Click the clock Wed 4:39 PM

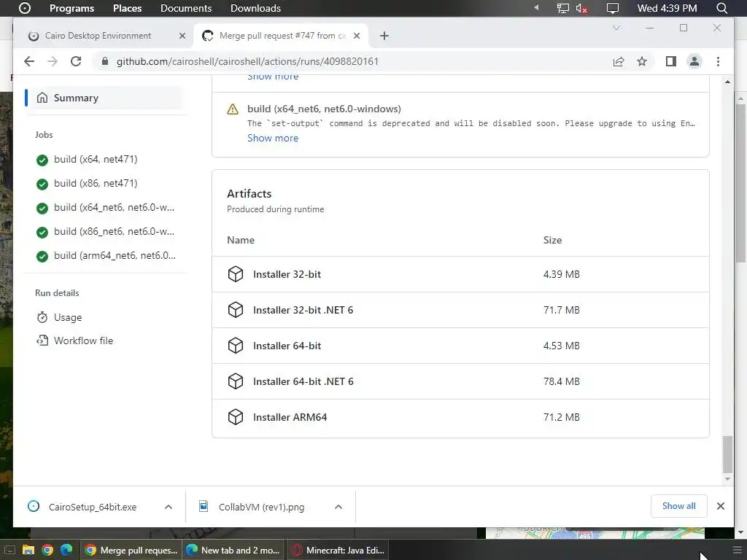coord(667,8)
